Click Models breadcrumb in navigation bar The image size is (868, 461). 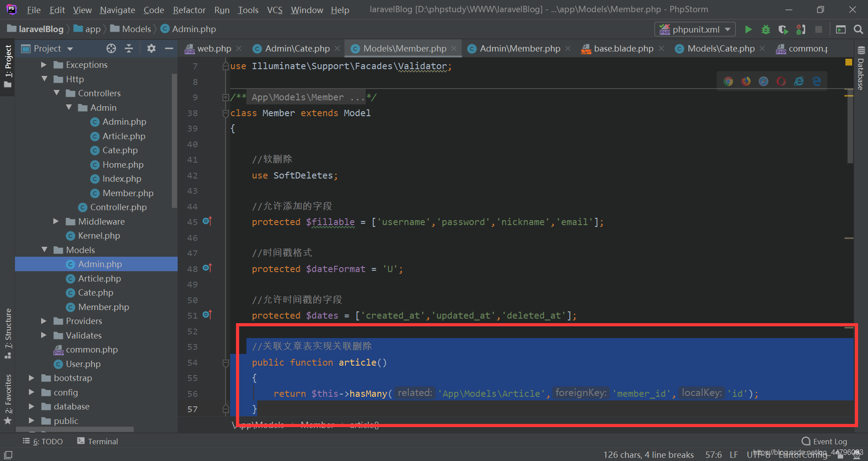131,29
